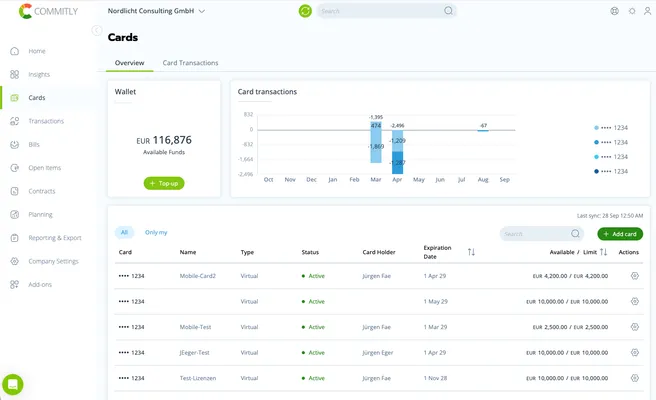This screenshot has height=400, width=656.
Task: Click Active status in Mobile-Card2 row
Action: (x=313, y=276)
